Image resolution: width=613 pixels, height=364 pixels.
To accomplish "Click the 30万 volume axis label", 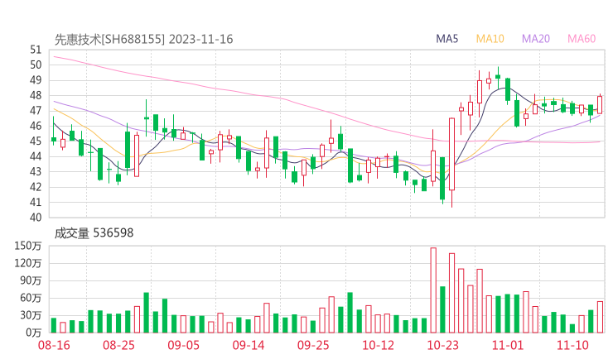I will click(31, 315).
